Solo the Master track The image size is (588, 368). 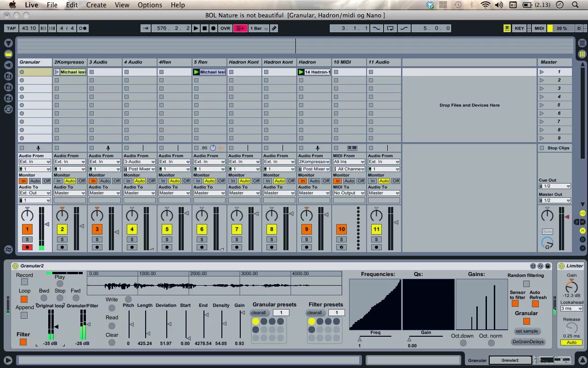click(547, 231)
